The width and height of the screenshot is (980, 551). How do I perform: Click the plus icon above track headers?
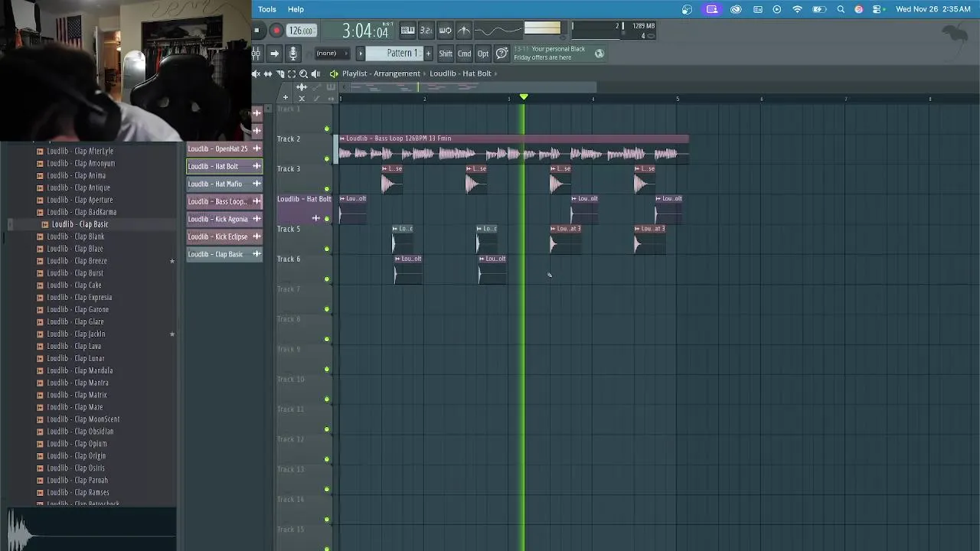(x=286, y=98)
